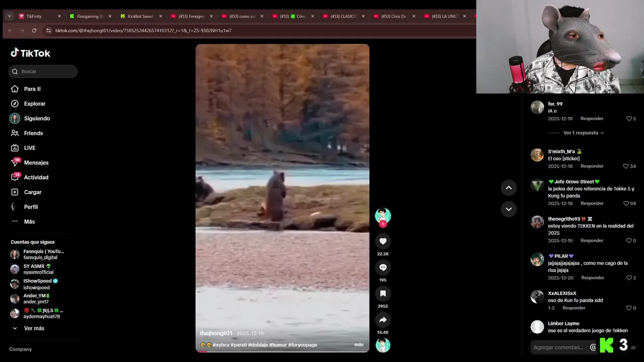Like S'mixth_M'a's comment
This screenshot has width=644, height=362.
pyautogui.click(x=626, y=166)
